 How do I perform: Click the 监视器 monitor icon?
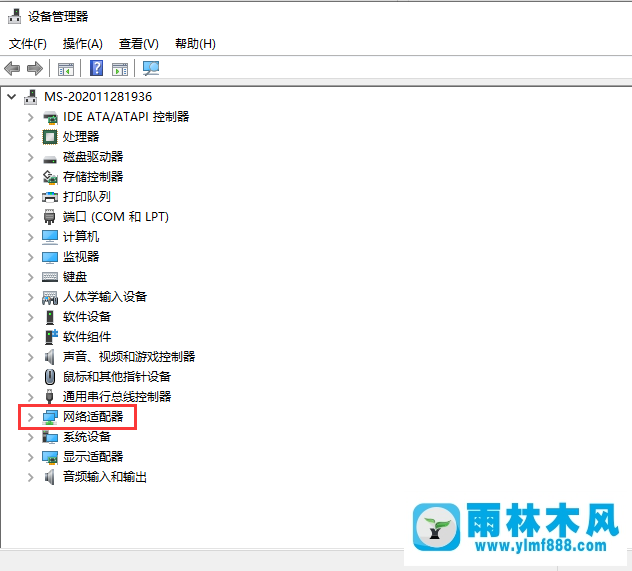[50, 257]
